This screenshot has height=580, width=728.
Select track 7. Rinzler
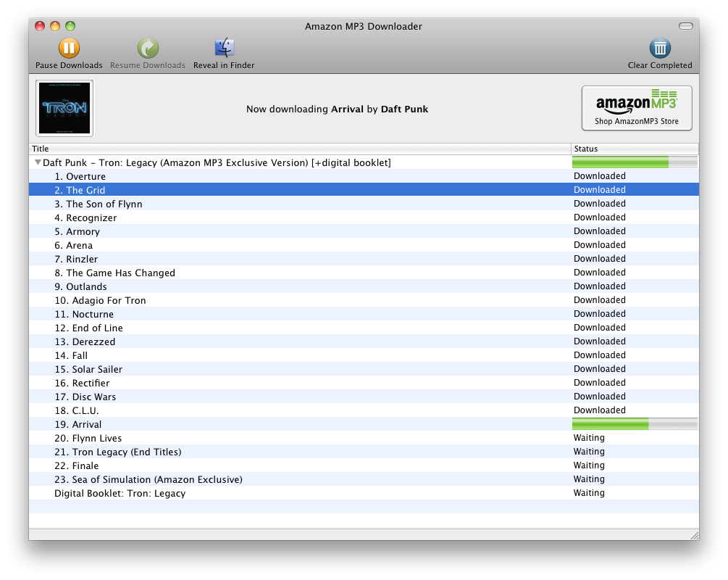coord(364,259)
